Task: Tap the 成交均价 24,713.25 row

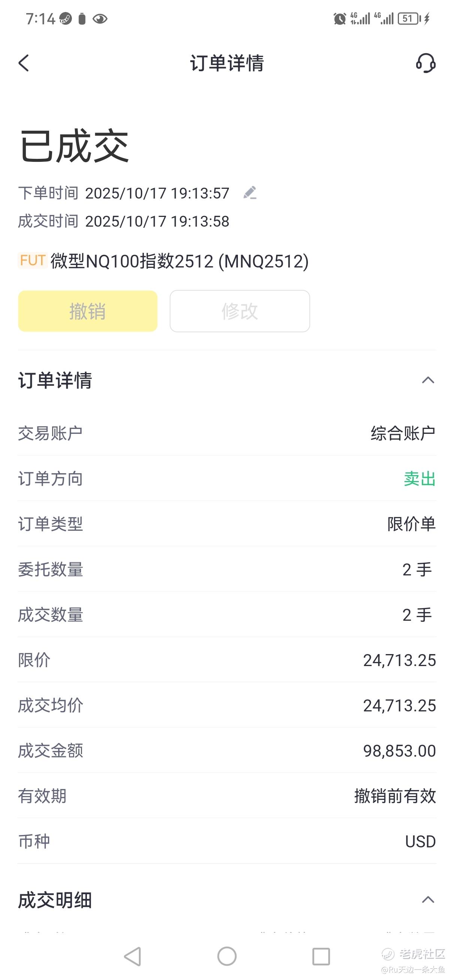Action: [227, 705]
